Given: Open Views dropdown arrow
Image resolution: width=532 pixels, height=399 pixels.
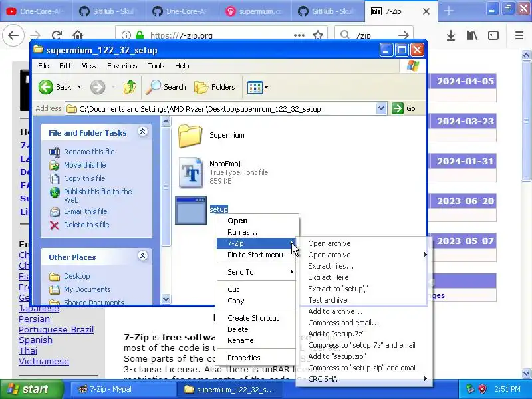Looking at the screenshot, I should [x=267, y=87].
